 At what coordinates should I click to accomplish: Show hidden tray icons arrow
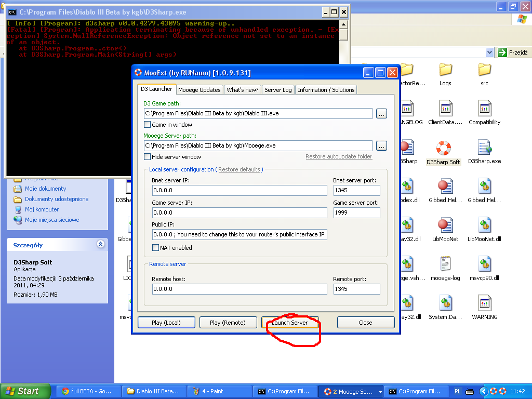484,391
